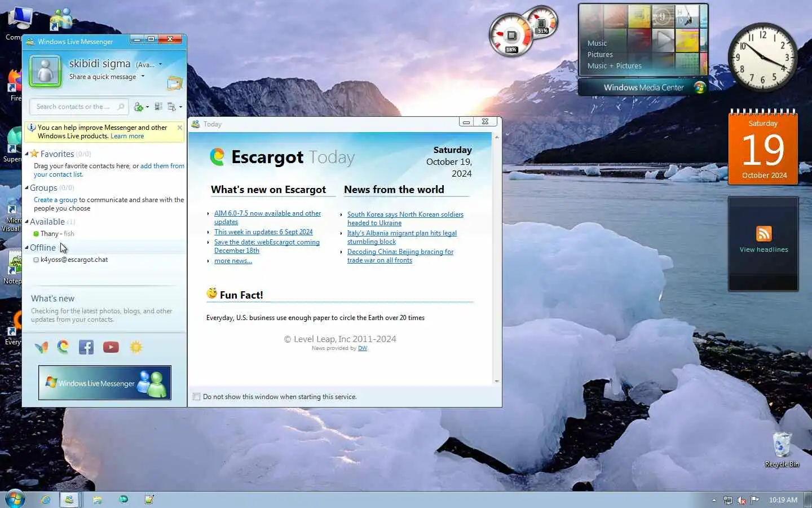Collapse the Favorites group
The image size is (812, 508).
[x=27, y=154]
